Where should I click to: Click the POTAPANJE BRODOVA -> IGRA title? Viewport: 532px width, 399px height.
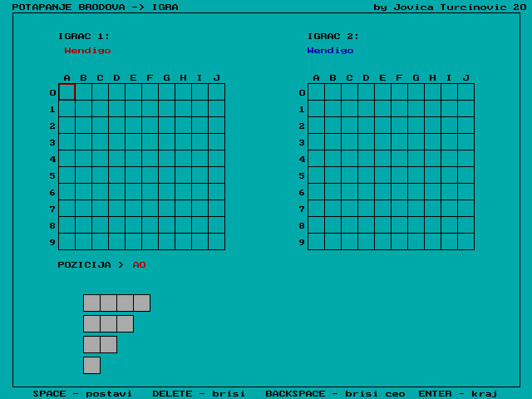pyautogui.click(x=96, y=7)
